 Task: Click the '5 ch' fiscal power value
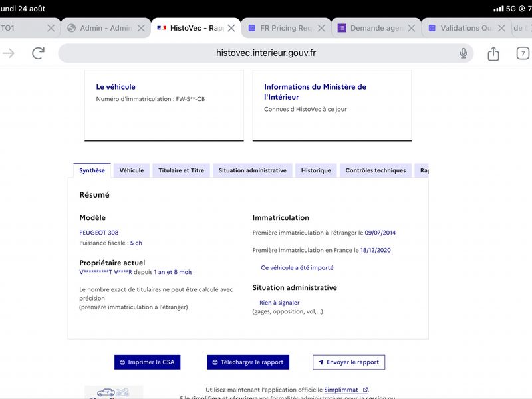tap(136, 243)
